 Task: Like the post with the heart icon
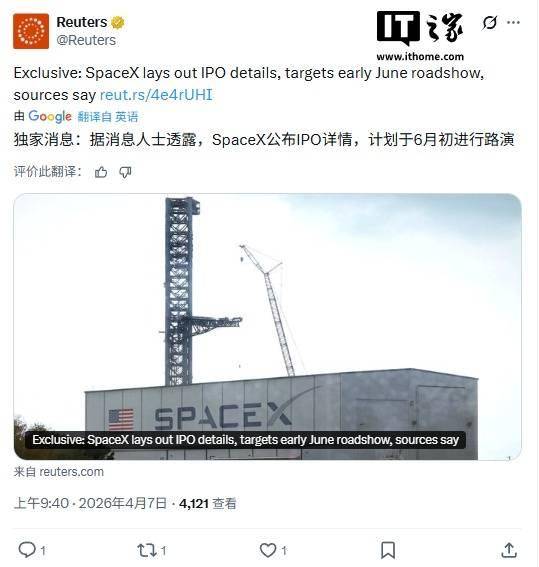268,550
